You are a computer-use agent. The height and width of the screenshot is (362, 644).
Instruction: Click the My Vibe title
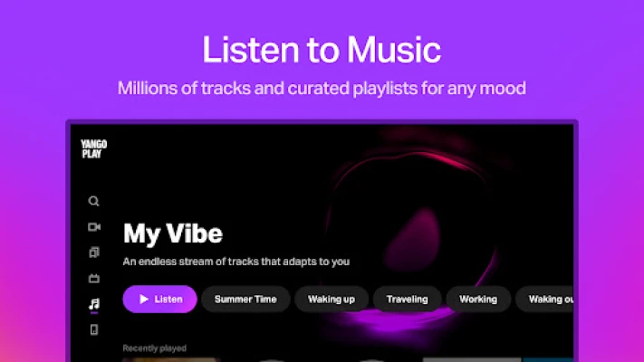click(173, 234)
